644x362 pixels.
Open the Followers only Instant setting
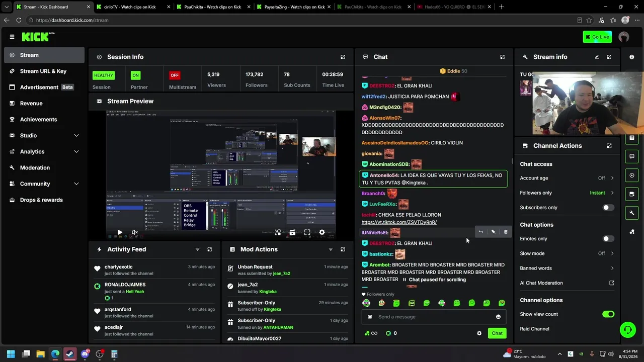(567, 193)
